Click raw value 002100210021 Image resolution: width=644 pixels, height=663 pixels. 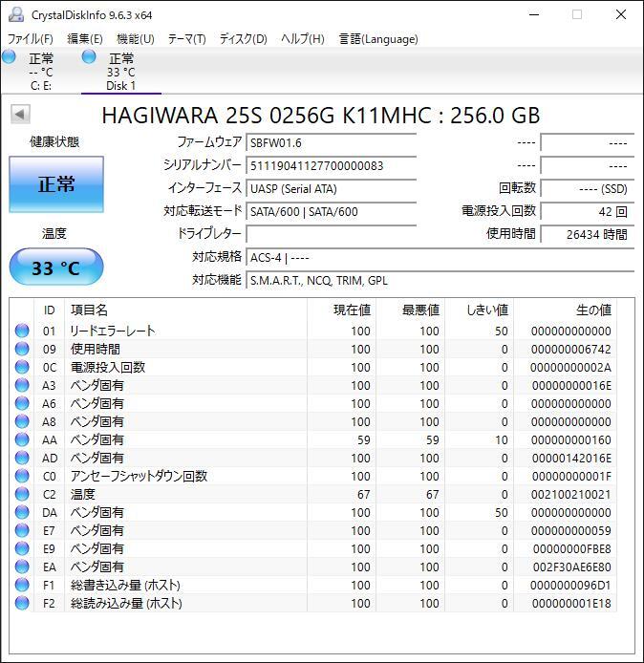pos(570,494)
